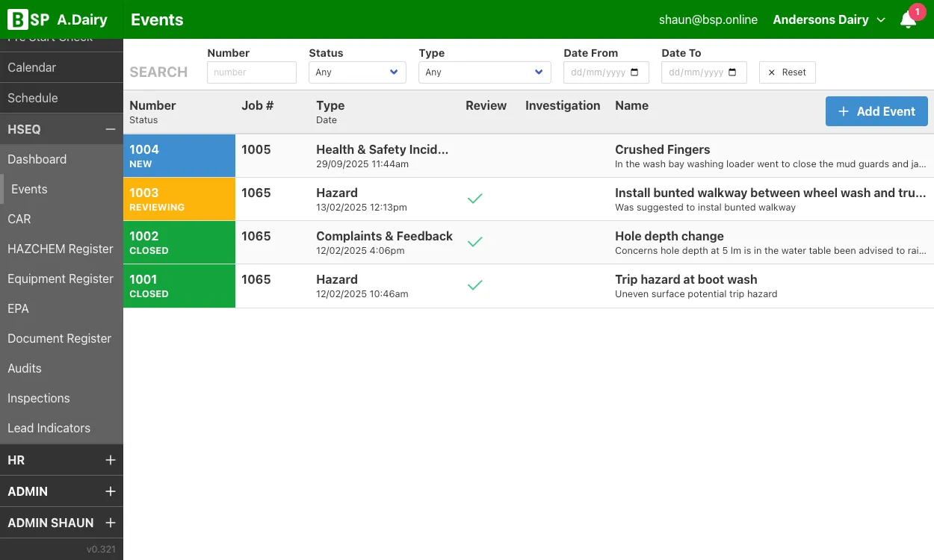Click review checkmark for event 1003
The height and width of the screenshot is (560, 934).
pos(474,199)
